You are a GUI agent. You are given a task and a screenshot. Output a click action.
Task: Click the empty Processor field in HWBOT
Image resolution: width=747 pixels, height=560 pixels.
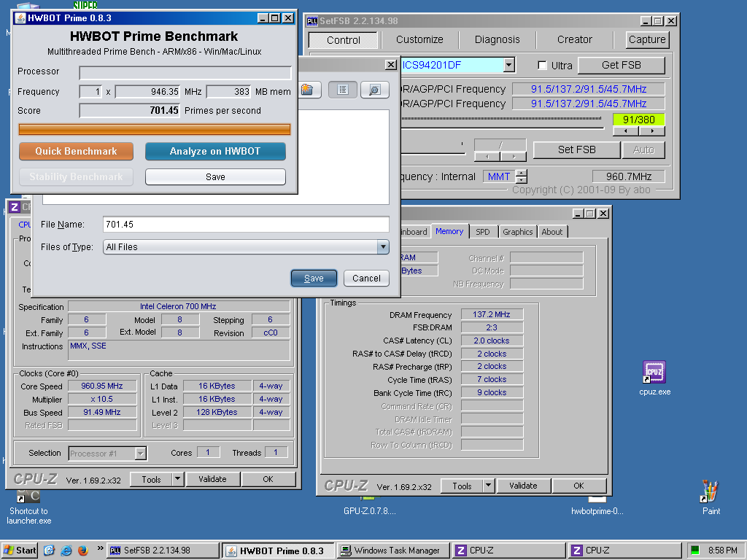click(185, 72)
